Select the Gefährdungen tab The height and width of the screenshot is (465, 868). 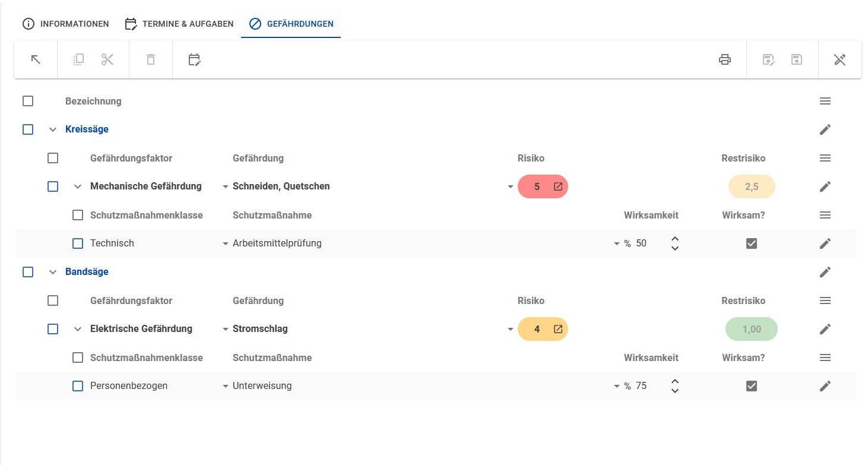click(291, 24)
